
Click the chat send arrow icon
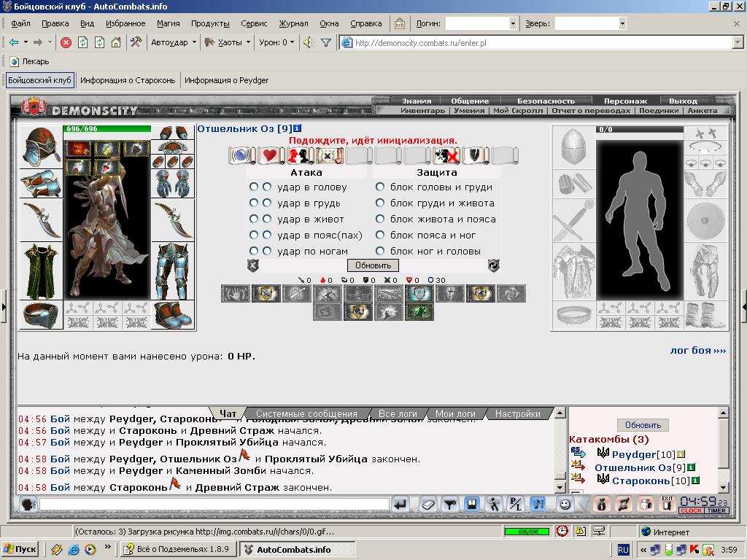point(400,505)
